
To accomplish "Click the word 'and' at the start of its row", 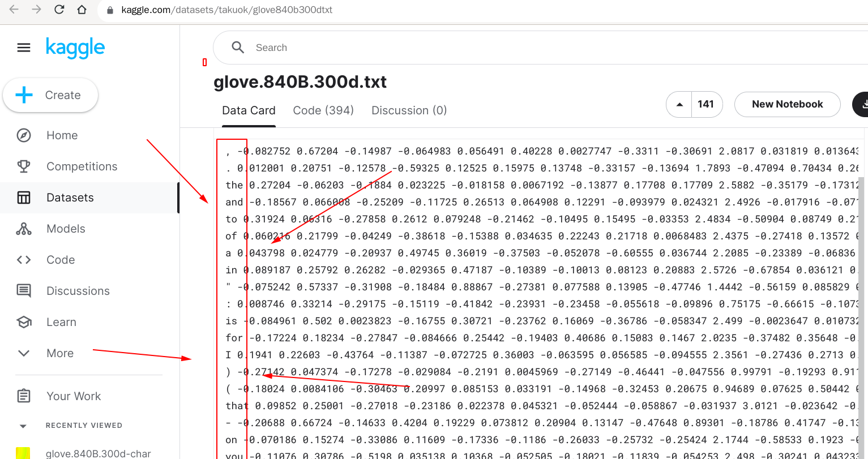I will [x=234, y=202].
